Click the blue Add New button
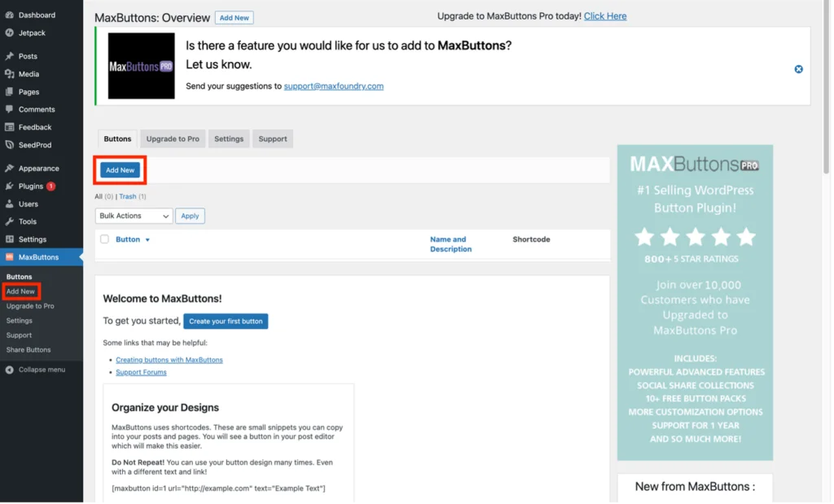834x504 pixels. point(120,170)
